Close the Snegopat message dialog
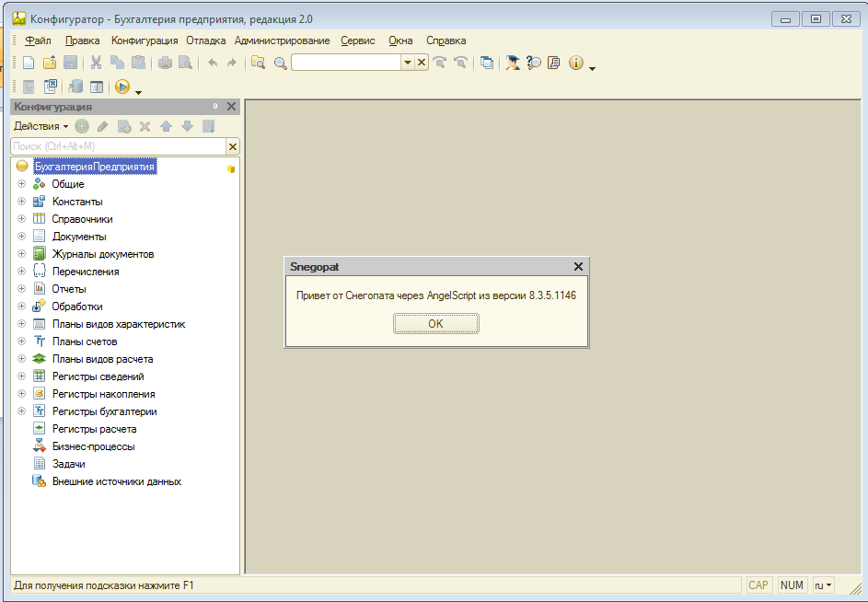868x602 pixels. [x=578, y=267]
